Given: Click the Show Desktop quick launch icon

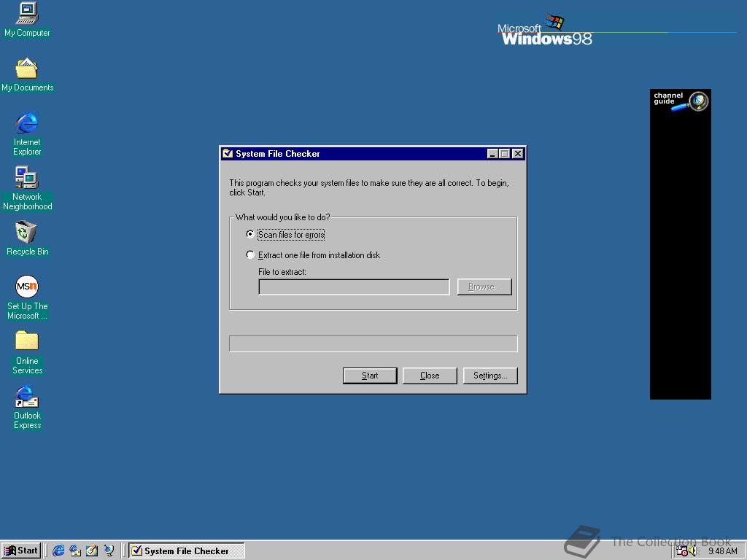Looking at the screenshot, I should [92, 551].
